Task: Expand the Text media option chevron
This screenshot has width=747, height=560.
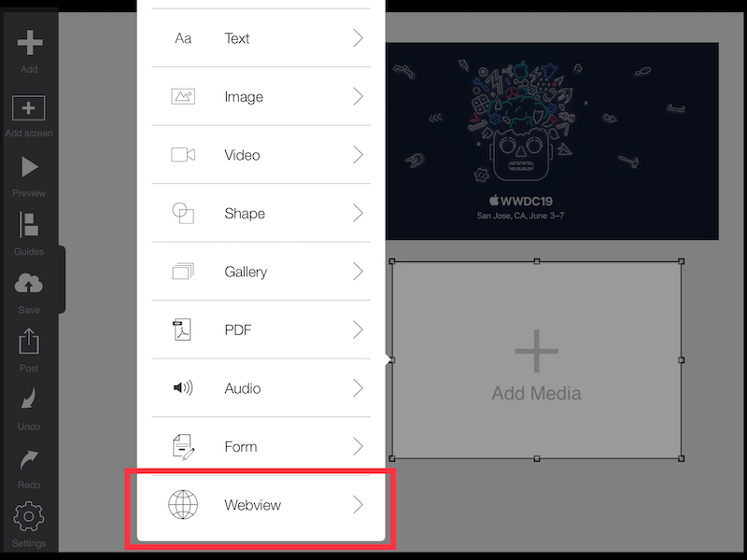Action: point(358,38)
